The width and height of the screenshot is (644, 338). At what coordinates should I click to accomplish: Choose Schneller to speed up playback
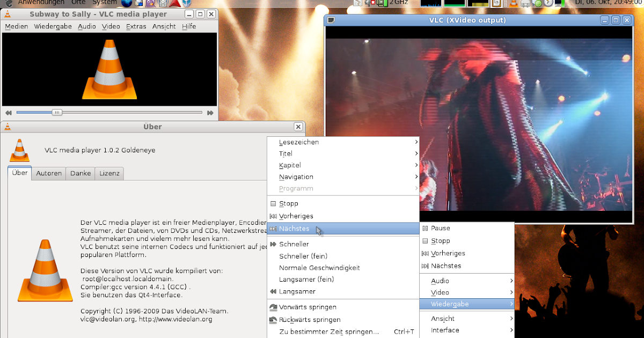click(x=343, y=244)
